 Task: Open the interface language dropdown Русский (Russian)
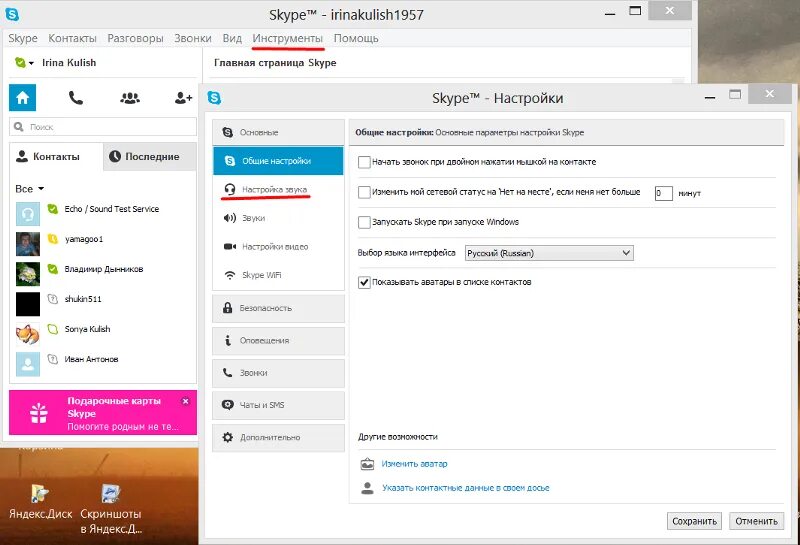[549, 253]
